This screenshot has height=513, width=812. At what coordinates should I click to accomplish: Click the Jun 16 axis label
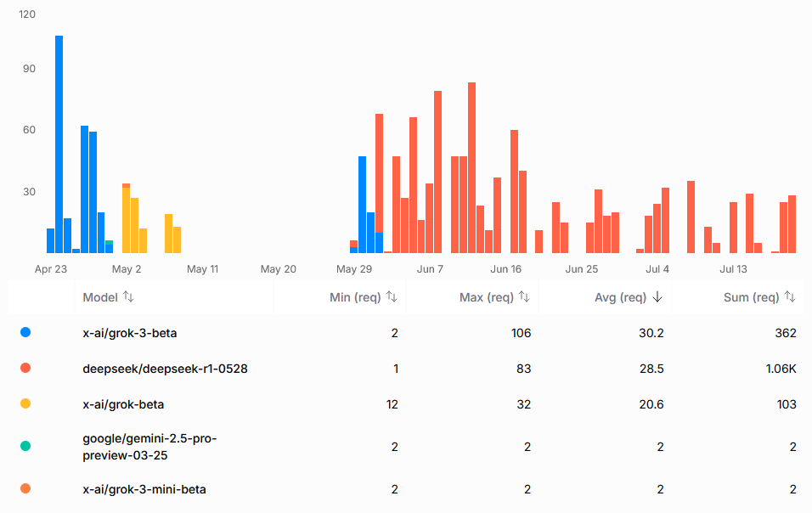506,269
